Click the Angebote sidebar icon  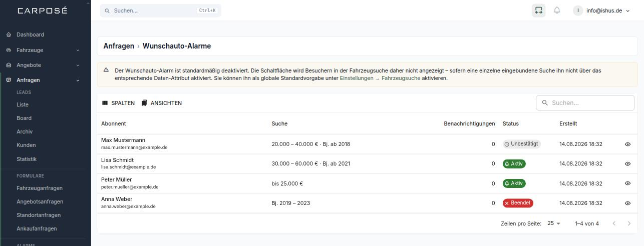click(x=9, y=65)
